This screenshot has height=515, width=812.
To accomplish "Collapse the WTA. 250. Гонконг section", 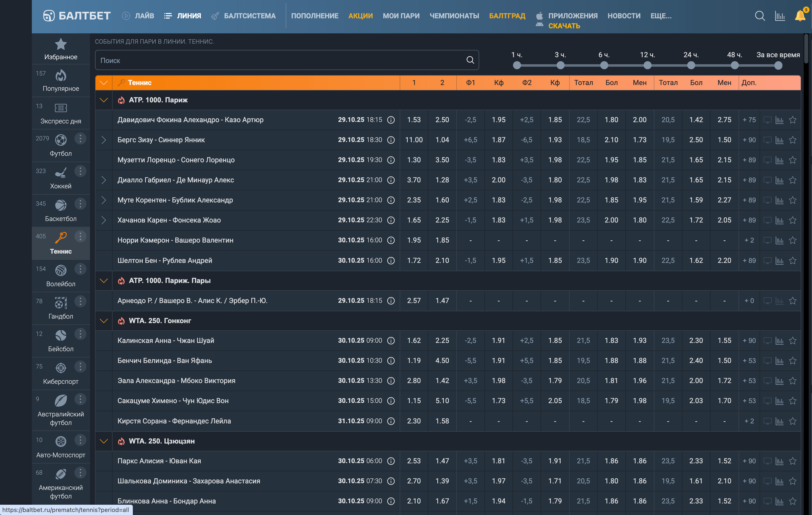I will click(x=104, y=321).
